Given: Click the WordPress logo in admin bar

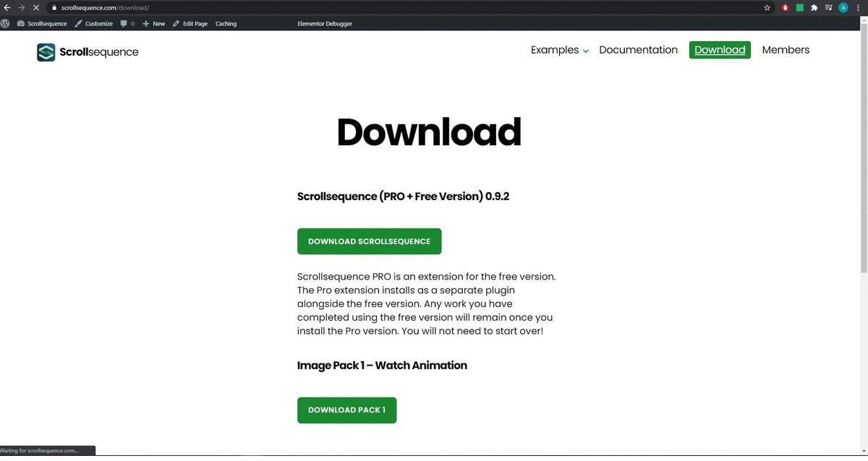Looking at the screenshot, I should point(5,23).
